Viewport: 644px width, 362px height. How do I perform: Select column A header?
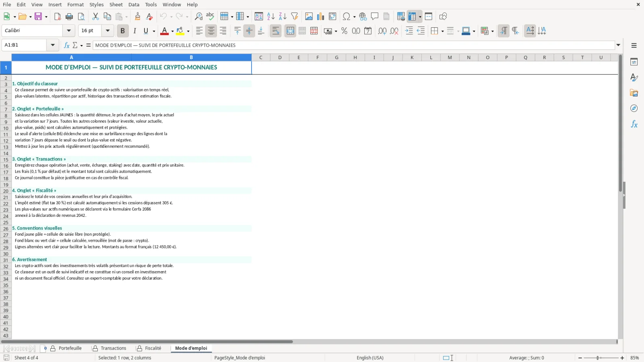[71, 58]
